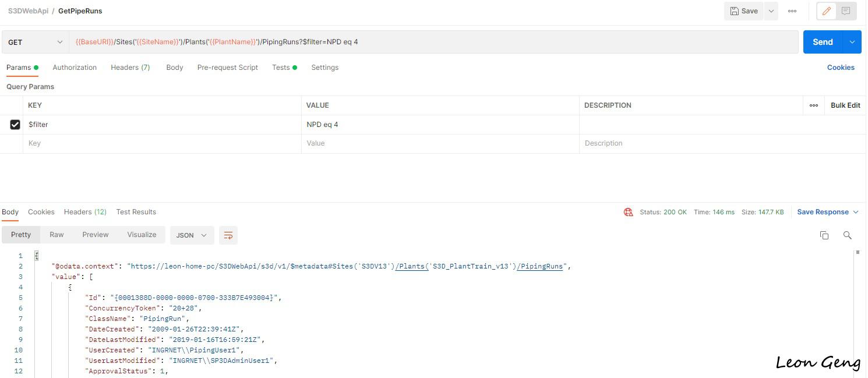Click the GetPipeRuns request name

point(80,11)
